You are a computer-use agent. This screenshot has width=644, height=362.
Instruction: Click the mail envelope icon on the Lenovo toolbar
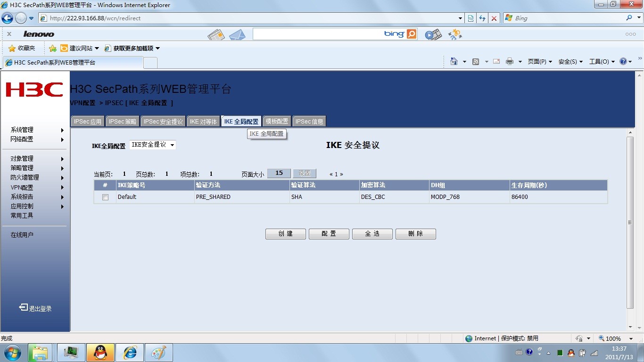(238, 34)
